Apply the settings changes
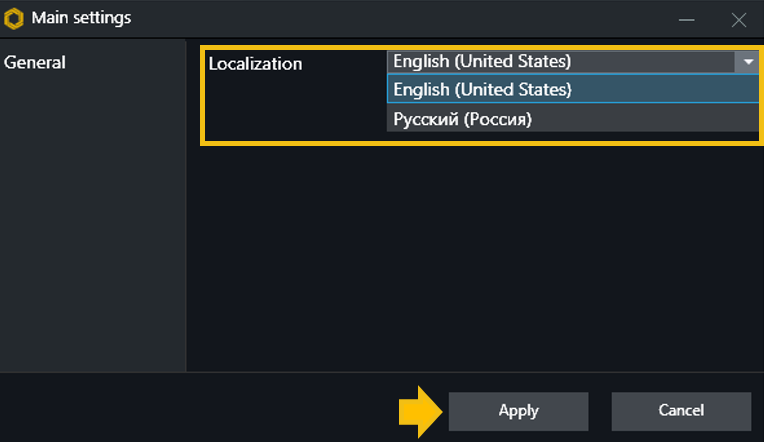 518,411
